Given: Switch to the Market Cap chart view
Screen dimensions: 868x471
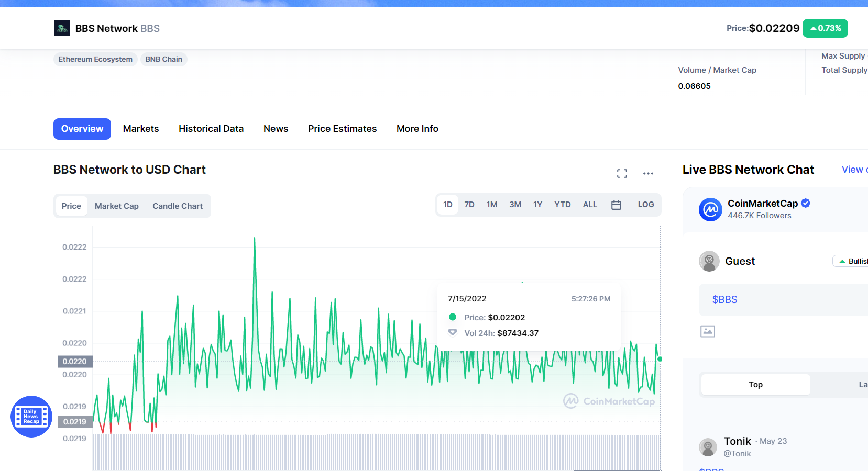Looking at the screenshot, I should [x=117, y=206].
